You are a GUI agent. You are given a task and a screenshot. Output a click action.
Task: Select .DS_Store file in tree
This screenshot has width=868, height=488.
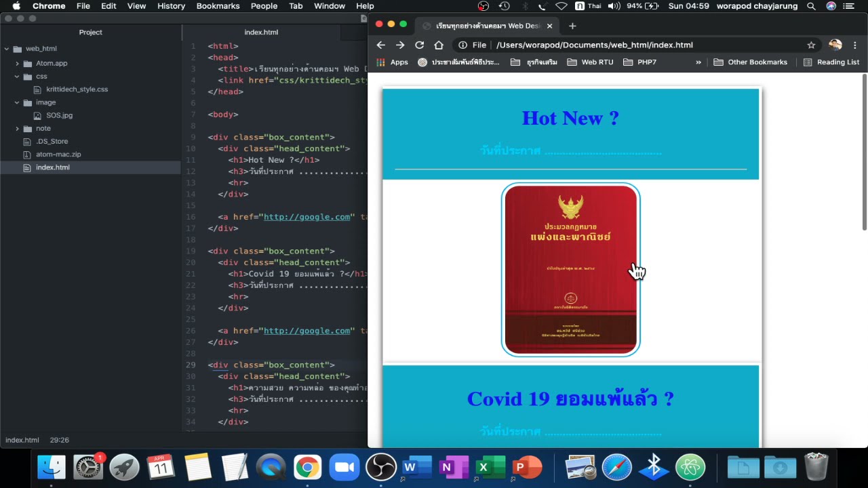pos(52,141)
